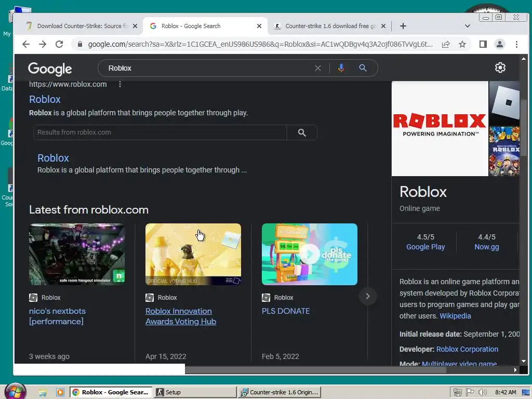Click the 8:42 AM taskbar clock
Screen dimensions: 532x399
[x=506, y=392]
